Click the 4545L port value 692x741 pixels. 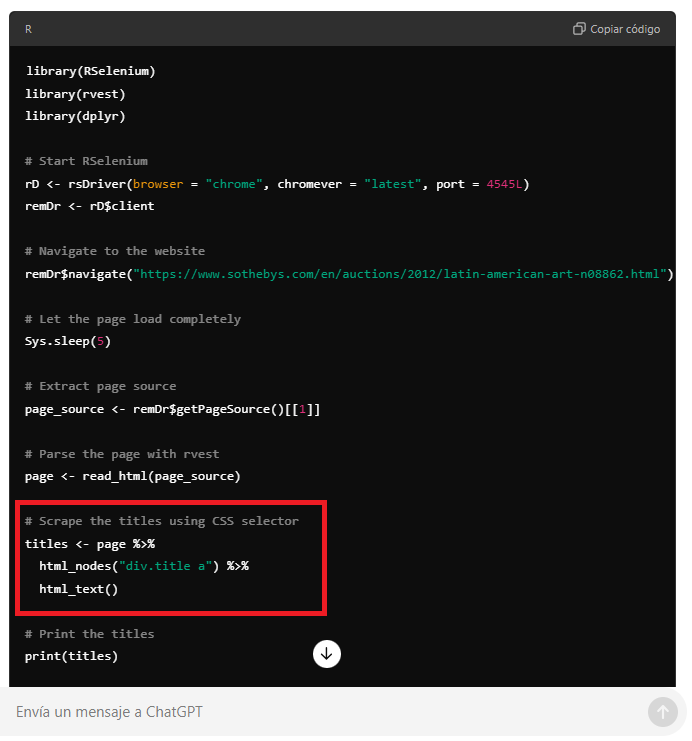(x=504, y=184)
